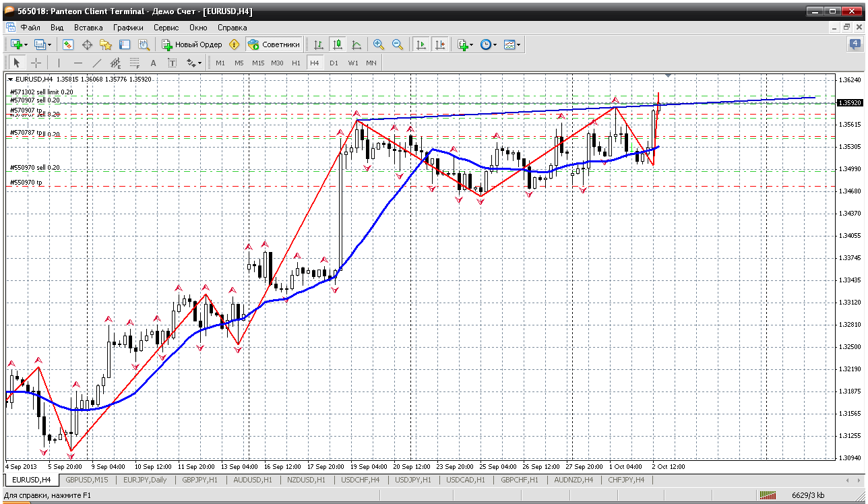
Task: Toggle chart auto scroll
Action: pos(421,44)
